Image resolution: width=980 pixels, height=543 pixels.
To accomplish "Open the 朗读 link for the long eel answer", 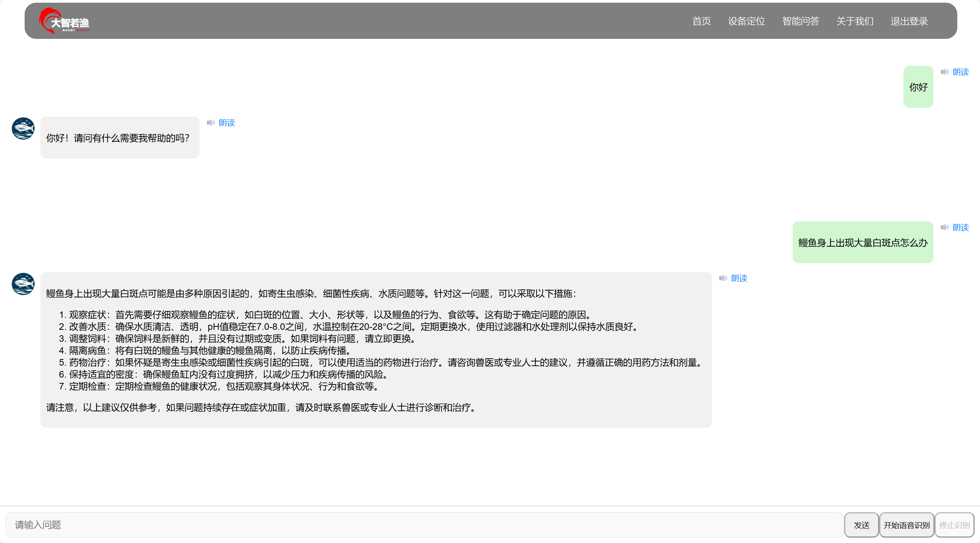I will click(739, 278).
